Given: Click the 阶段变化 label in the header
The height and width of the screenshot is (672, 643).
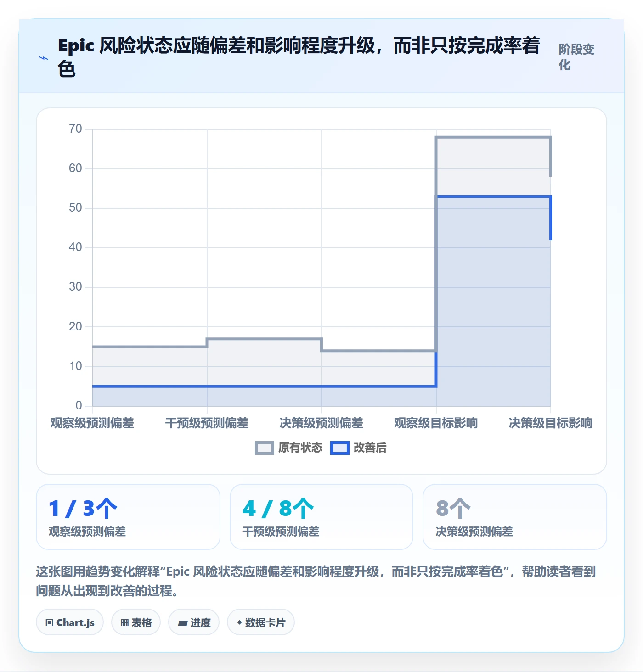Looking at the screenshot, I should (577, 57).
